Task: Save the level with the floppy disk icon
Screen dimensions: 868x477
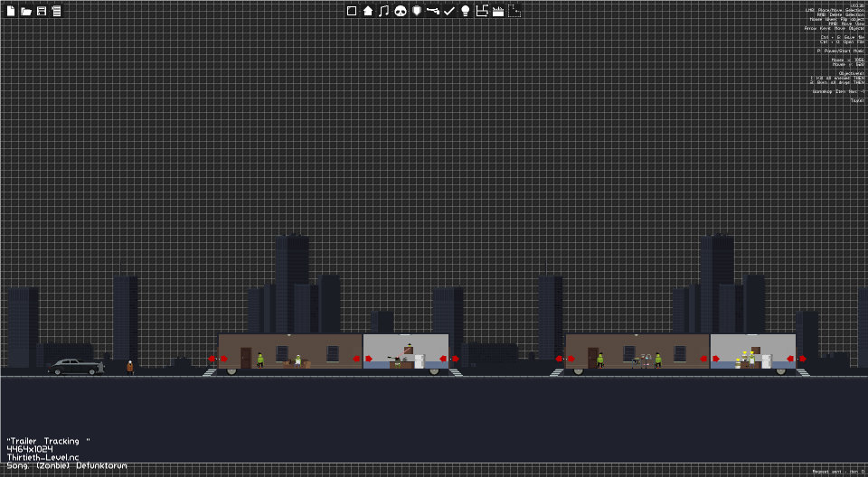Action: [x=42, y=11]
